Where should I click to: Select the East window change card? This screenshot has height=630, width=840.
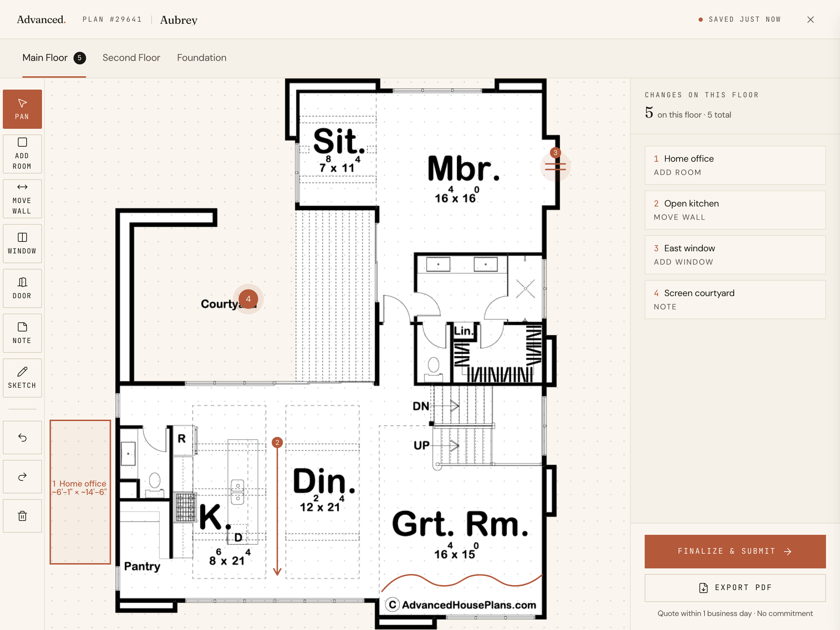tap(735, 255)
